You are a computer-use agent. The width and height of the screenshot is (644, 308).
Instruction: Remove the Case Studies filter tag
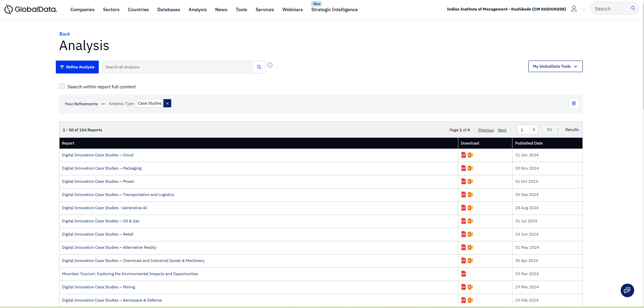point(167,103)
